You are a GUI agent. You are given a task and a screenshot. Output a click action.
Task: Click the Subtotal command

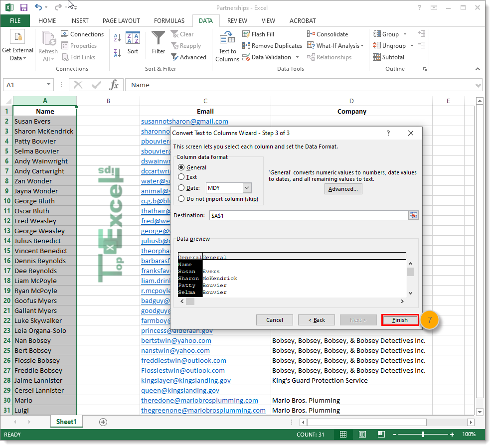pyautogui.click(x=389, y=57)
